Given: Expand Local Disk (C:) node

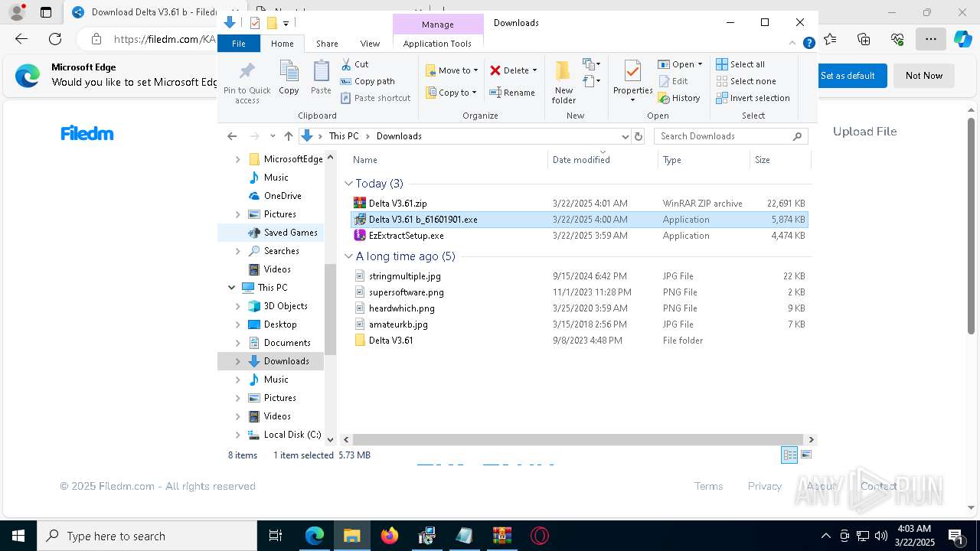Looking at the screenshot, I should (237, 435).
